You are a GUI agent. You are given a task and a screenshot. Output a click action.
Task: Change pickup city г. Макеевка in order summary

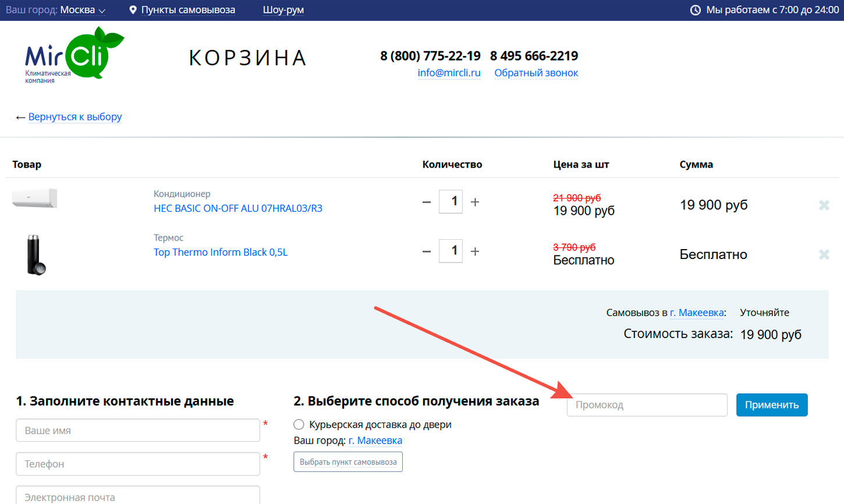pos(697,313)
